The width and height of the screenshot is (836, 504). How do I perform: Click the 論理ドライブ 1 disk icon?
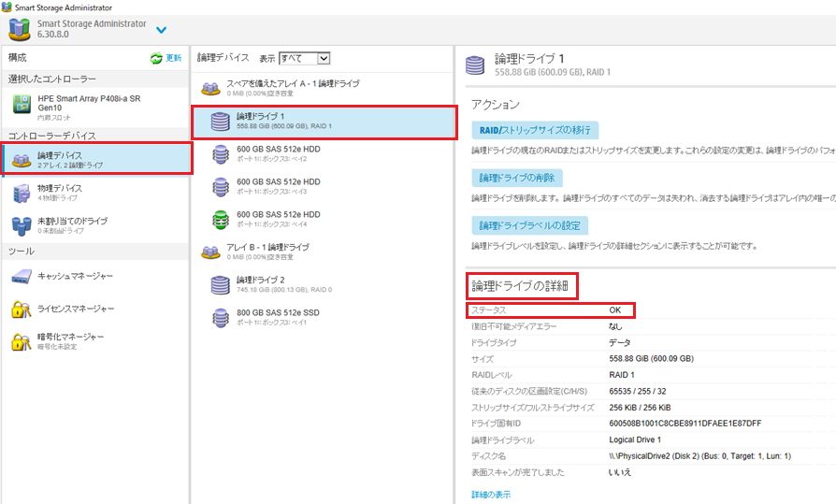tap(220, 122)
